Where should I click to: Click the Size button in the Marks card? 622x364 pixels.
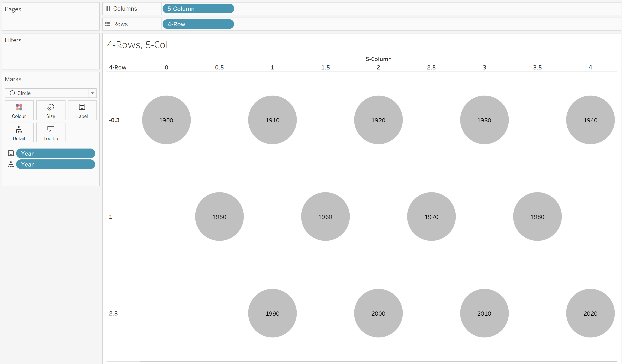tap(50, 110)
